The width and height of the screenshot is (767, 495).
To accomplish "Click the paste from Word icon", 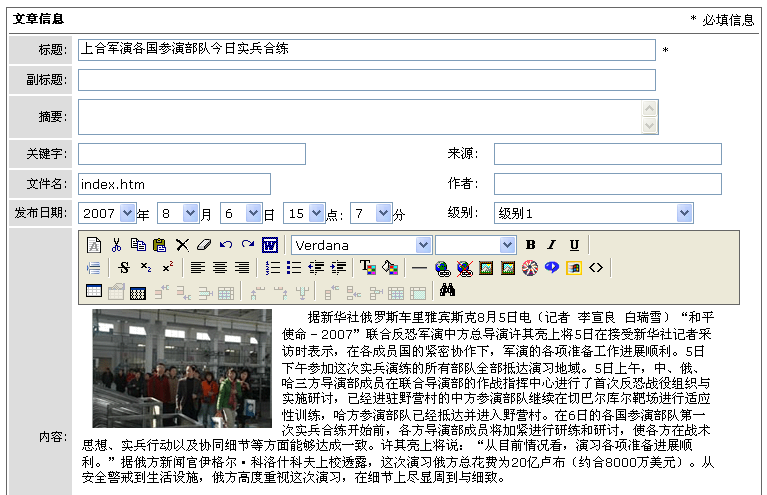I will point(270,245).
